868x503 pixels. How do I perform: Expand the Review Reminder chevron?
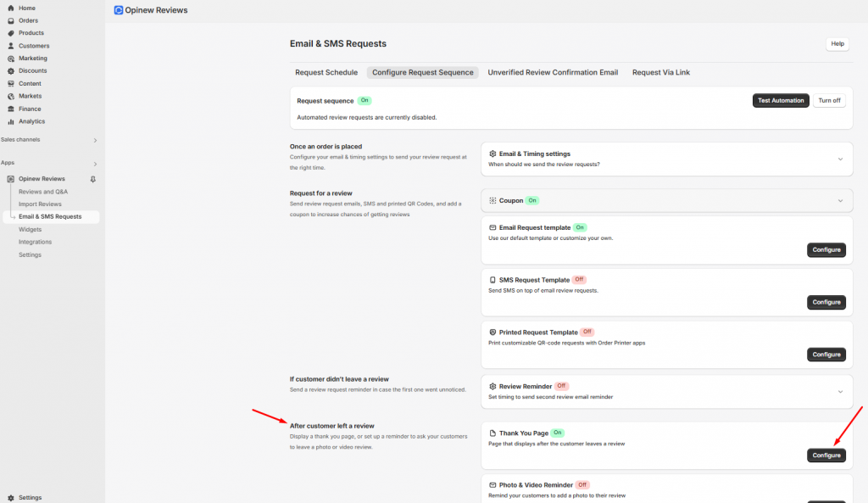point(840,392)
